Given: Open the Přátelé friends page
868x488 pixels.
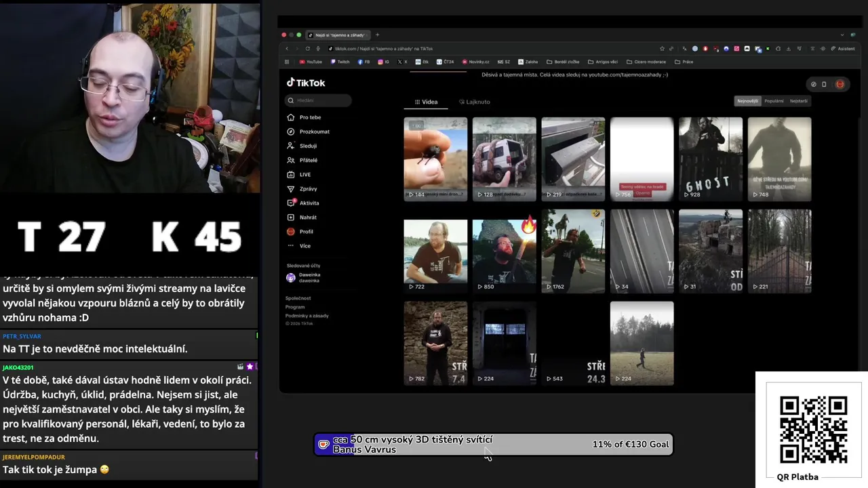Looking at the screenshot, I should [x=302, y=160].
